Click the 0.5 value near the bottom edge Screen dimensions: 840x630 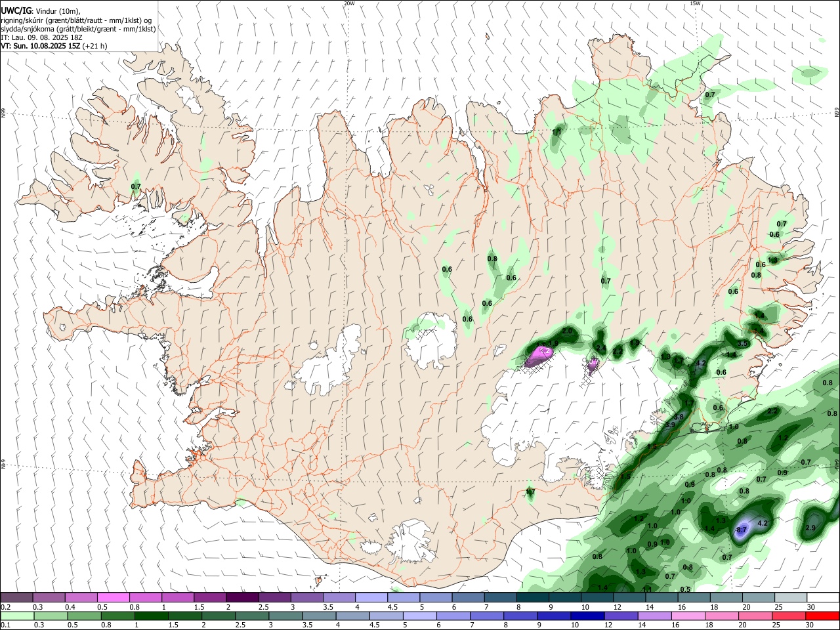(685, 589)
